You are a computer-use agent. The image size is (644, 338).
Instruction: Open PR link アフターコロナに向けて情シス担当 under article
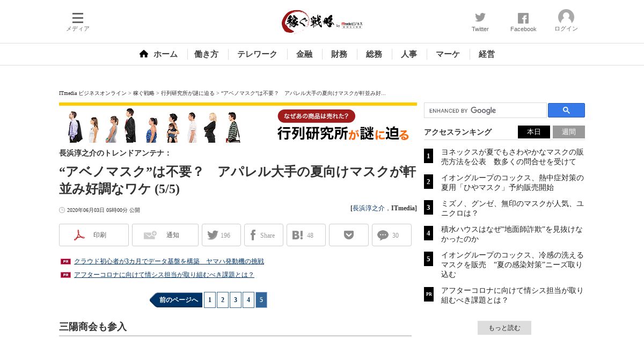tap(164, 275)
